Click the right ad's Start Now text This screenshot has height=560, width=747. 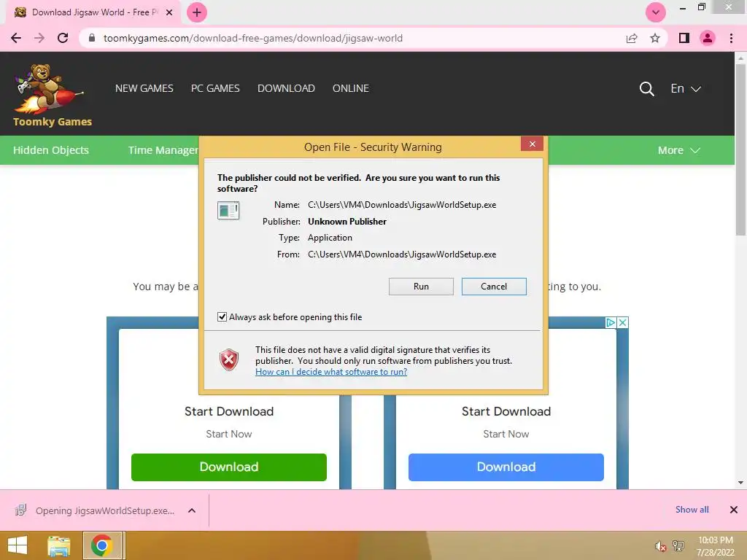(506, 434)
